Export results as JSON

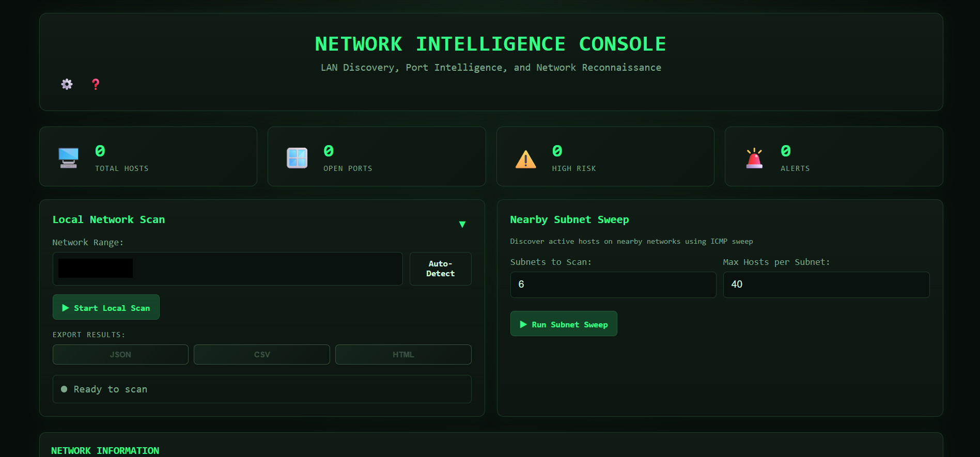[120, 355]
